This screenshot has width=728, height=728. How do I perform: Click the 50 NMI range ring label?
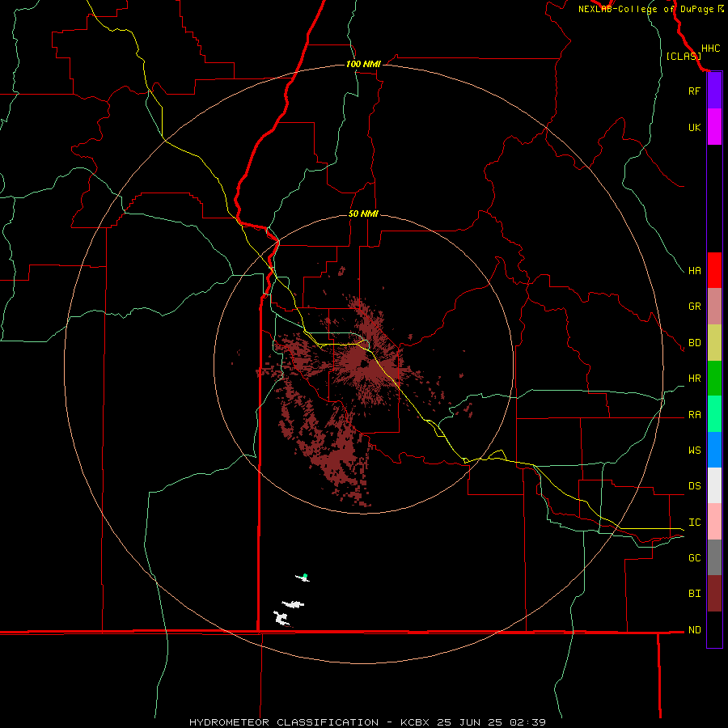(363, 214)
